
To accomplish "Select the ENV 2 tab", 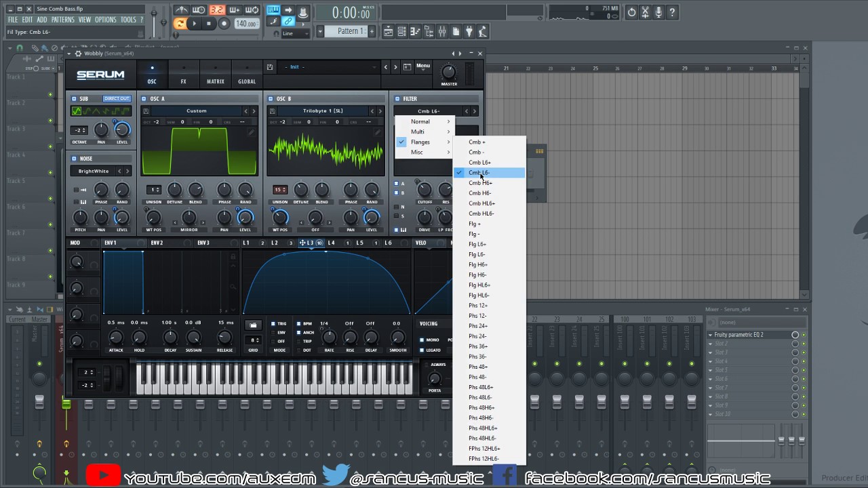I will pos(157,243).
